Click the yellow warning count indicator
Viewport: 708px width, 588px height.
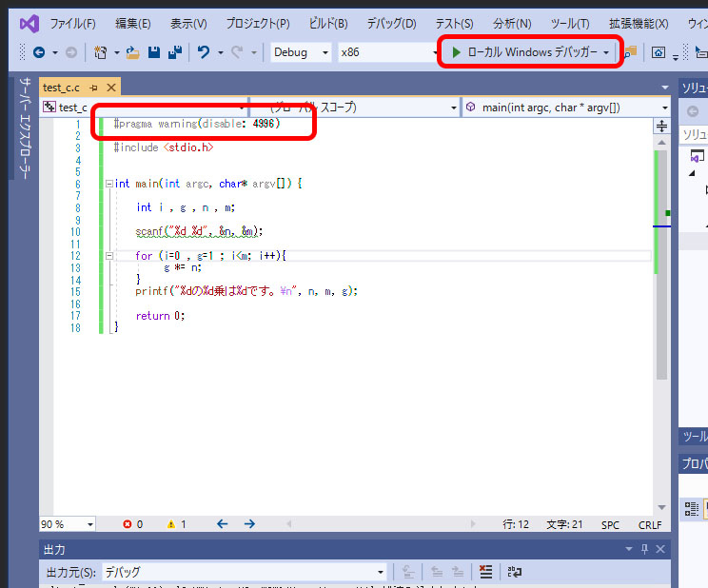tap(177, 524)
